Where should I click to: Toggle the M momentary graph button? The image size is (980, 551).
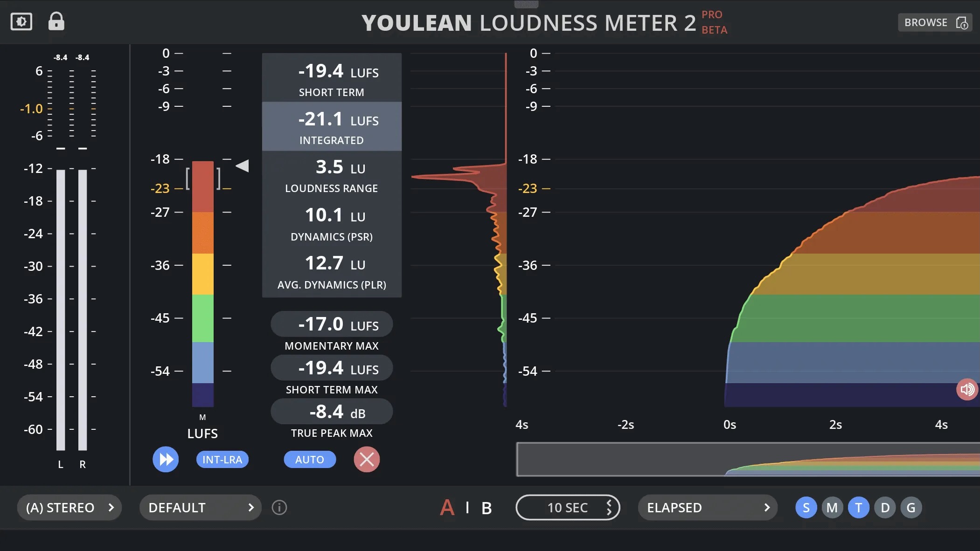832,507
